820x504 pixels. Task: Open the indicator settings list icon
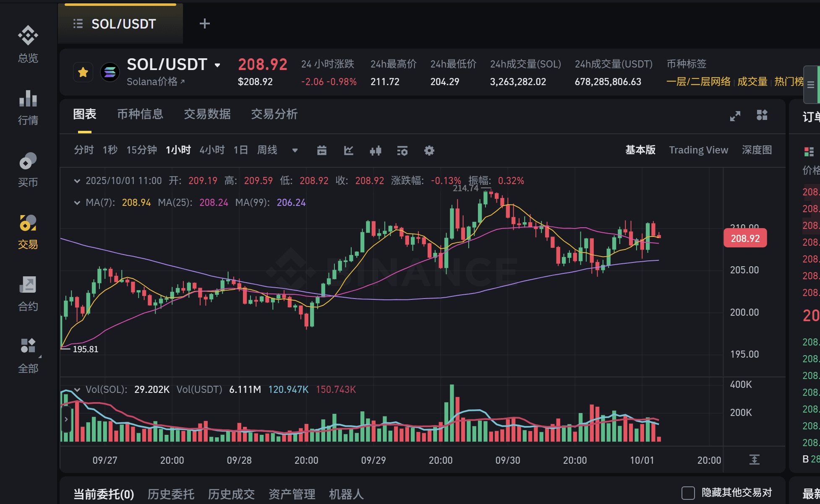pyautogui.click(x=402, y=151)
